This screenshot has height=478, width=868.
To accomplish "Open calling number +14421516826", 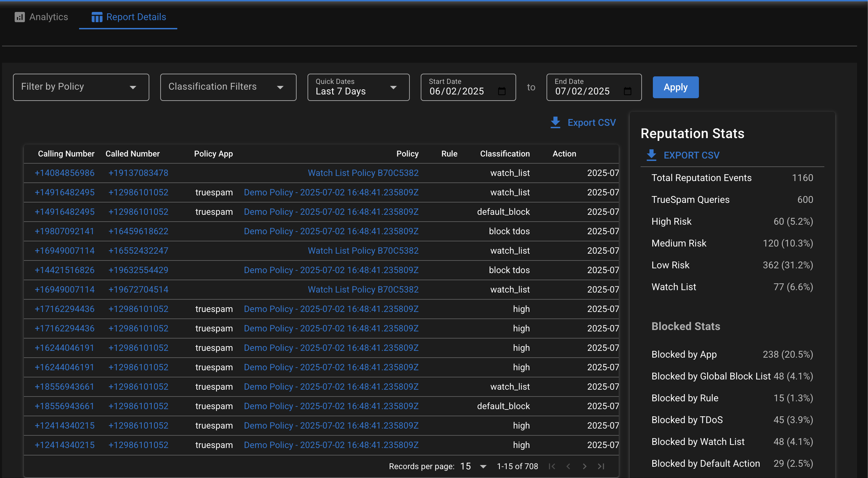I will (64, 270).
